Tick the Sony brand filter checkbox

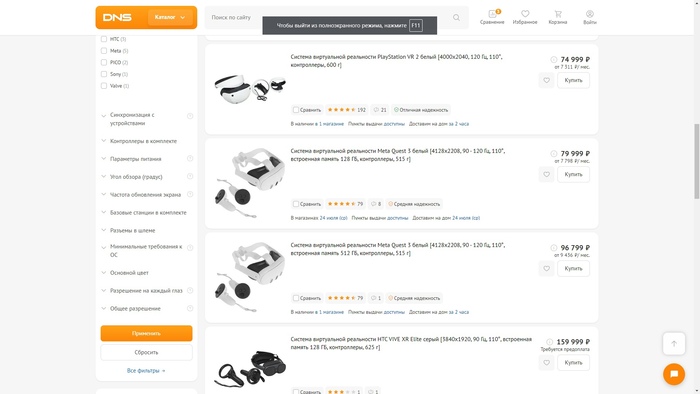point(104,74)
